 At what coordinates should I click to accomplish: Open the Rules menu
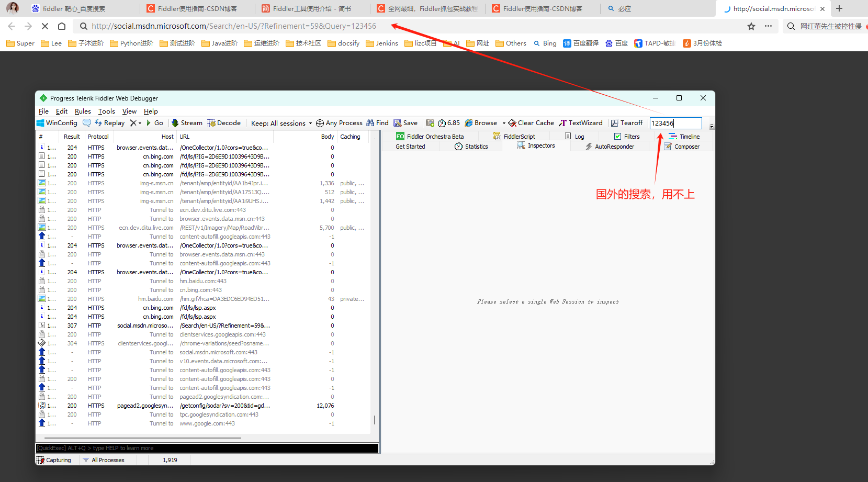pyautogui.click(x=83, y=111)
